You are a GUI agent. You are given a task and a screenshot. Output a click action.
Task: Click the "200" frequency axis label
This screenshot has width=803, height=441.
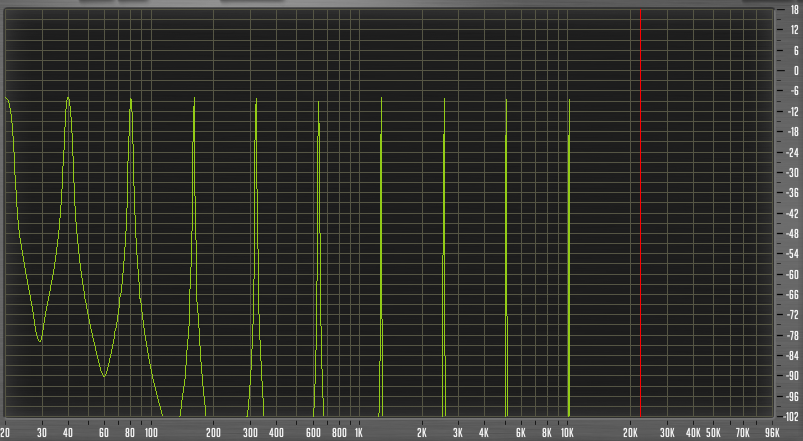coord(214,433)
